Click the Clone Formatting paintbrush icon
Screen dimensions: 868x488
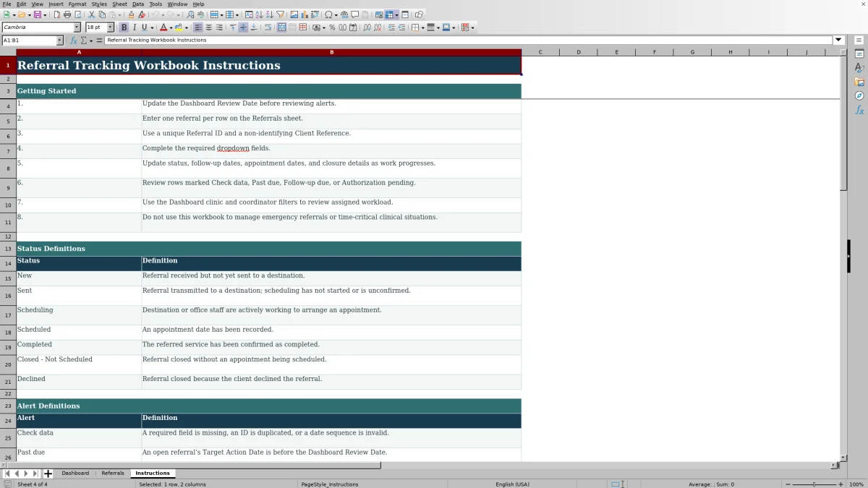click(x=132, y=14)
